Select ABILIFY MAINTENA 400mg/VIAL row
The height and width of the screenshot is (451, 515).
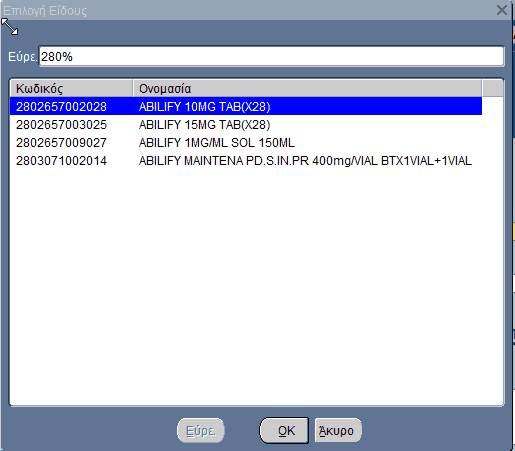tap(246, 160)
